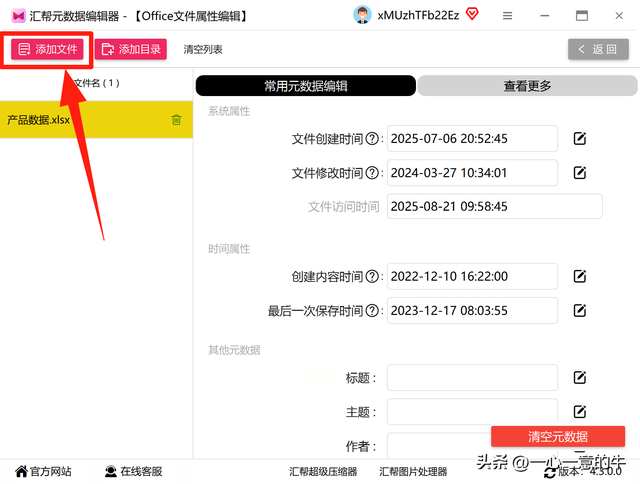The height and width of the screenshot is (484, 640).
Task: Clear the list via 清空列表
Action: (203, 50)
